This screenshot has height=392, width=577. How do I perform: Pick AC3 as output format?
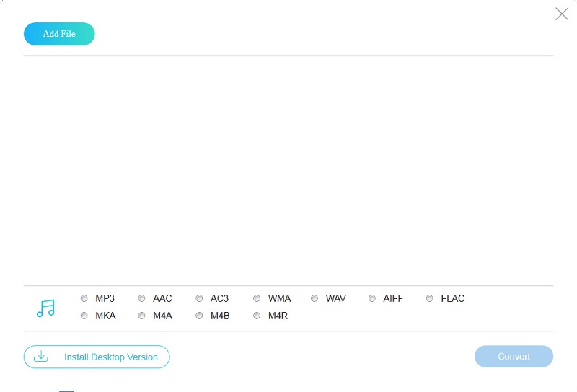(200, 298)
